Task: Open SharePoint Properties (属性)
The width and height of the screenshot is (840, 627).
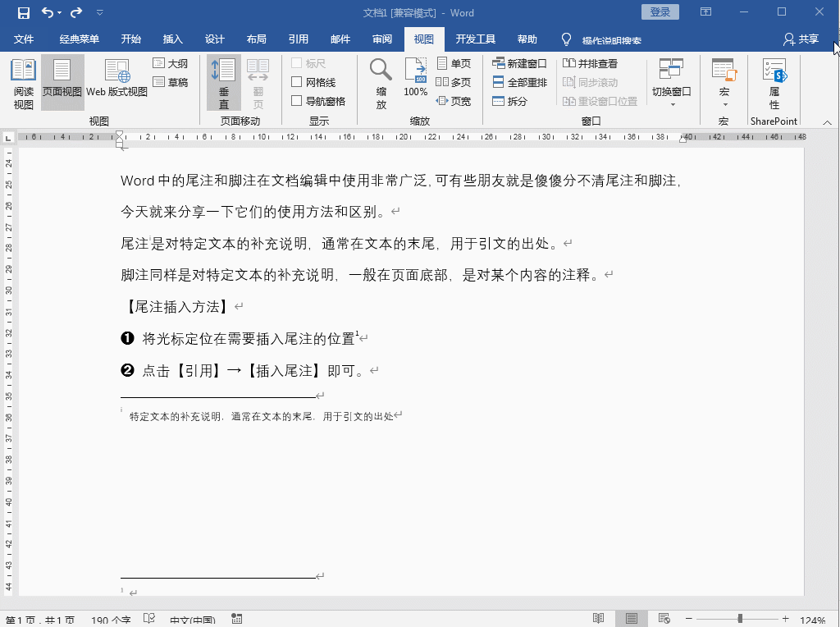Action: pyautogui.click(x=774, y=84)
